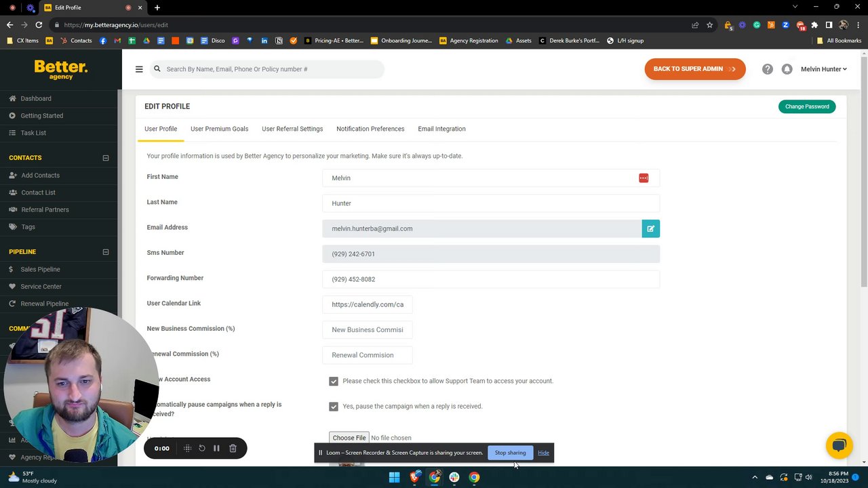868x488 pixels.
Task: Switch to the User Profile tab
Action: 161,129
